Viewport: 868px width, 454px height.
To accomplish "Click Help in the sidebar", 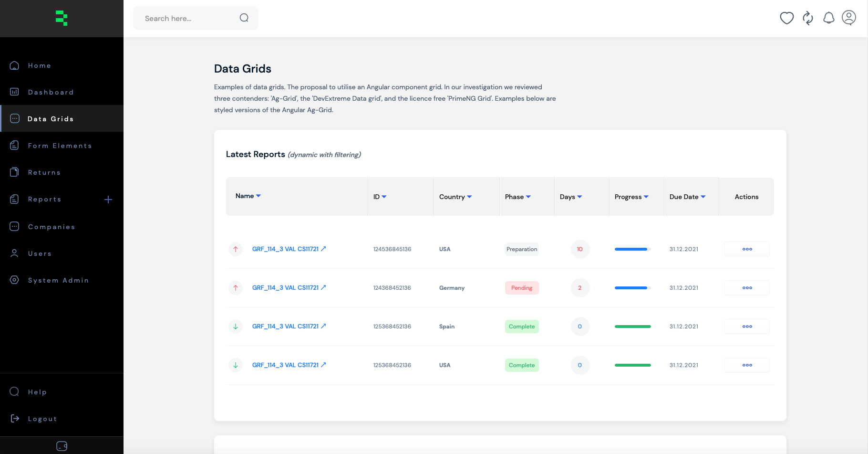I will click(62, 392).
